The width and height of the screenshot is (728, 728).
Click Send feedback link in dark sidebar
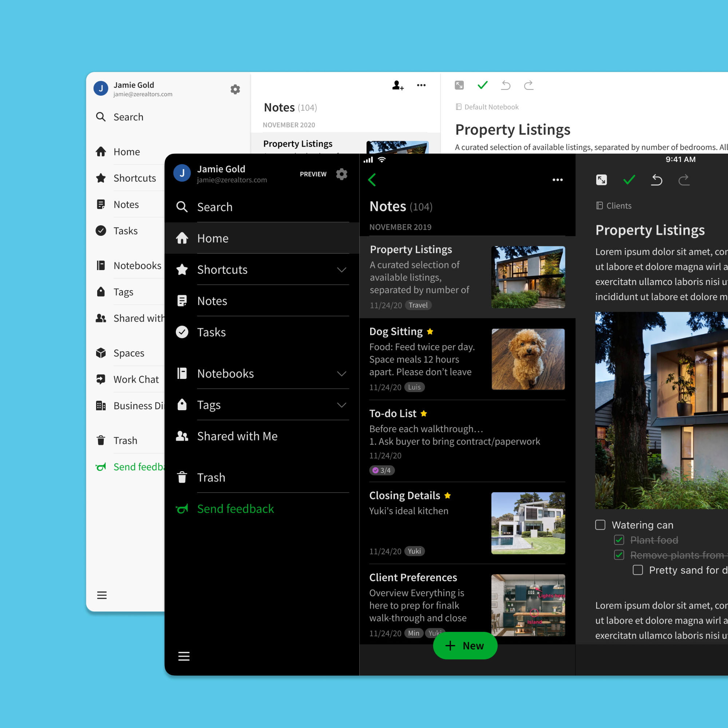pyautogui.click(x=235, y=509)
